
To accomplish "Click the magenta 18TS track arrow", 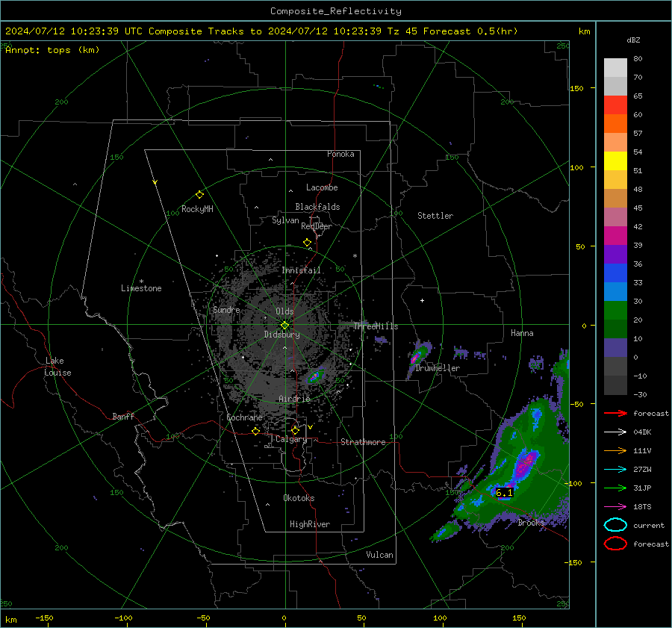I will coord(615,507).
